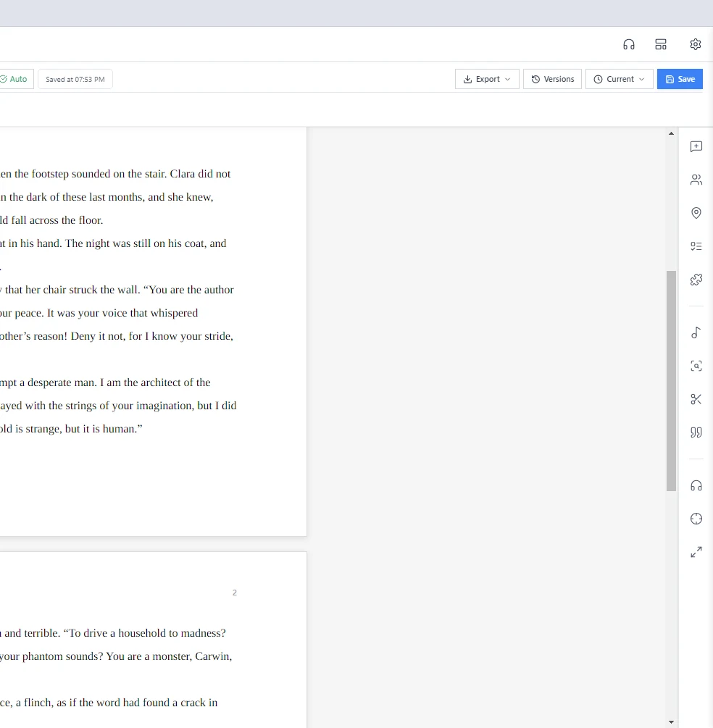Open the add comment sidebar icon
713x728 pixels.
[696, 147]
